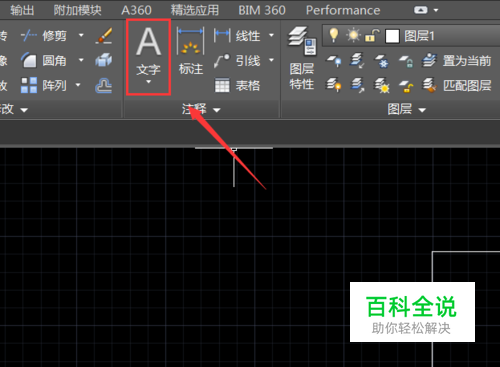This screenshot has height=367, width=500.
Task: Select the 阵列 array tool
Action: coord(44,85)
